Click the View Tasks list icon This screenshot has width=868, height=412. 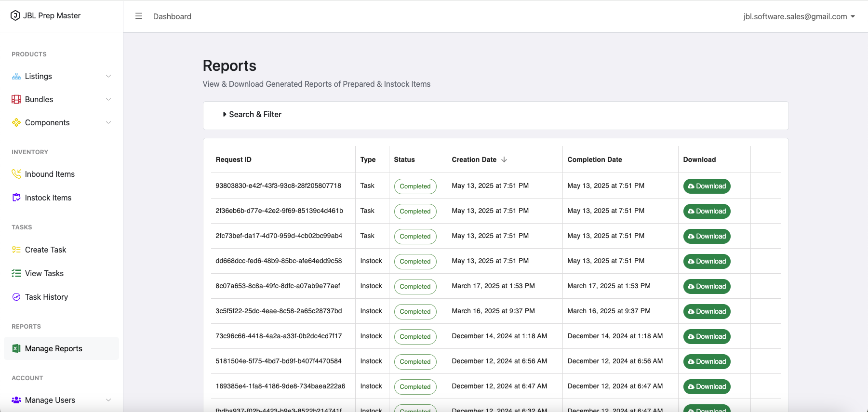pyautogui.click(x=16, y=273)
